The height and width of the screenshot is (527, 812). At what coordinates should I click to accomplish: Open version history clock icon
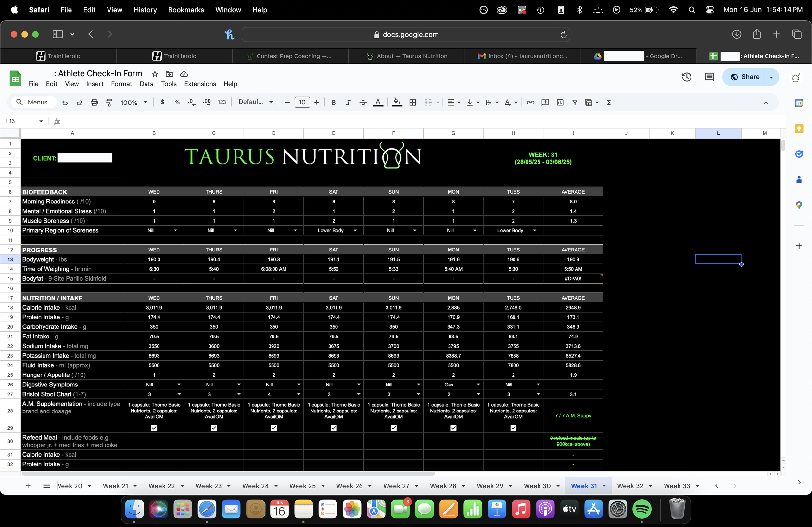tap(686, 77)
